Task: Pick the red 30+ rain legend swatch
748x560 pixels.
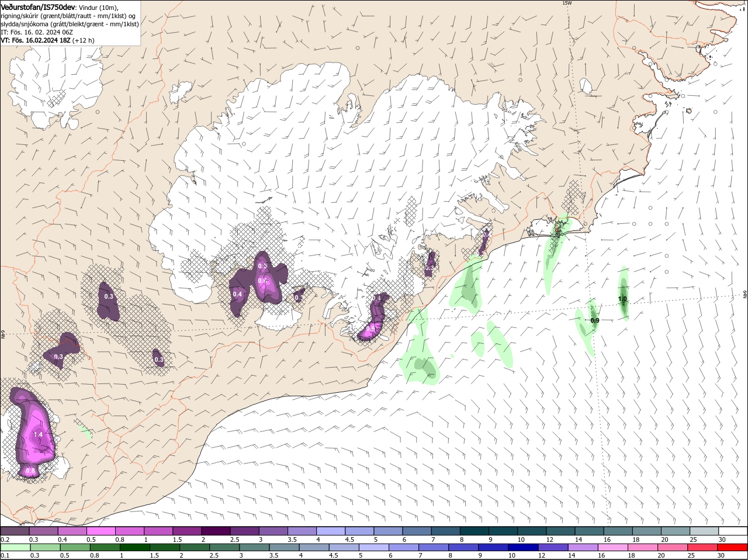Action: (x=733, y=547)
